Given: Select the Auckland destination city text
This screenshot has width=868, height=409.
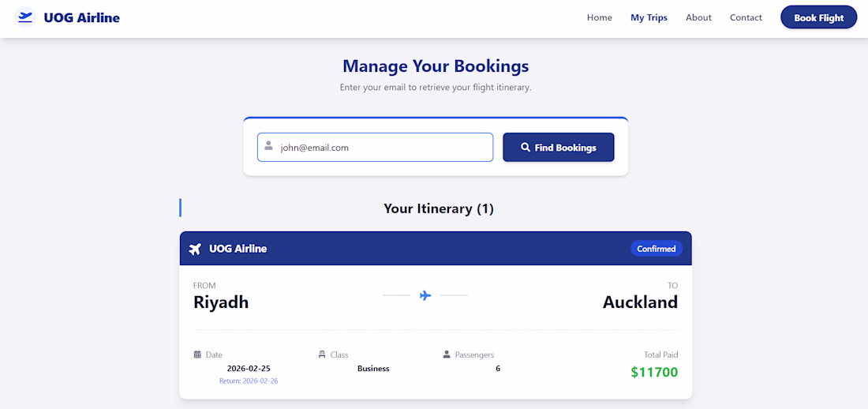Looking at the screenshot, I should click(640, 302).
